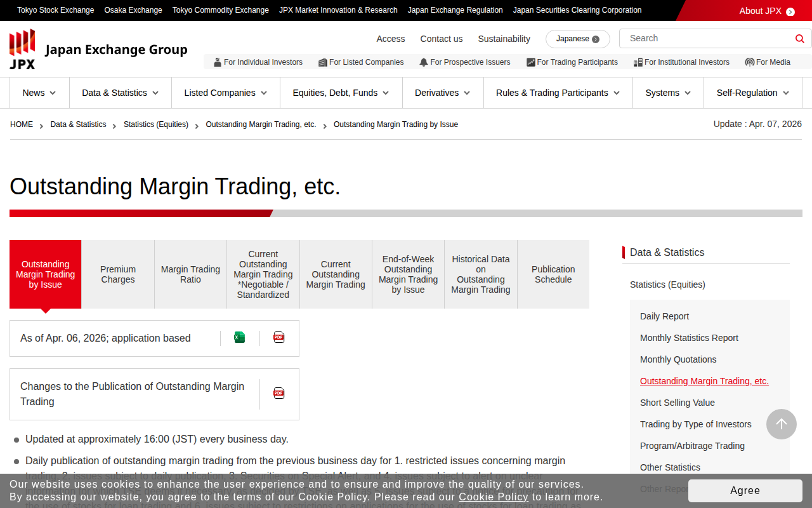Click the broadcast icon for Media

(x=750, y=62)
